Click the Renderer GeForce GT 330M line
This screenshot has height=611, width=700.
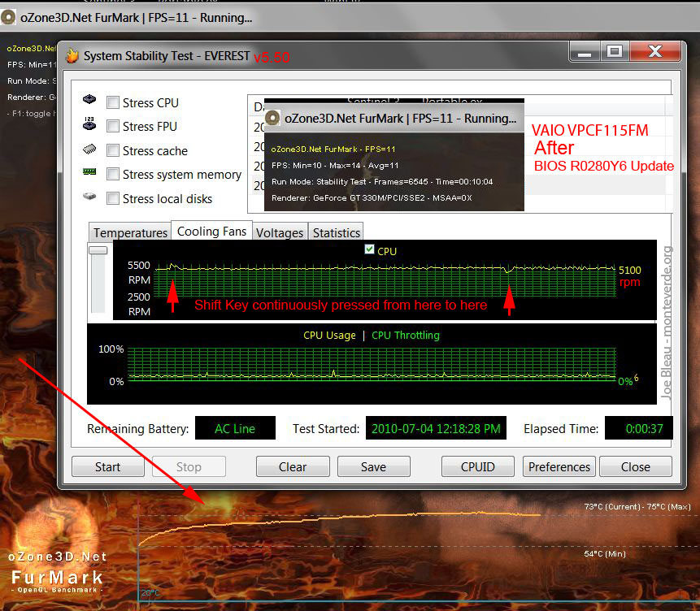(372, 197)
